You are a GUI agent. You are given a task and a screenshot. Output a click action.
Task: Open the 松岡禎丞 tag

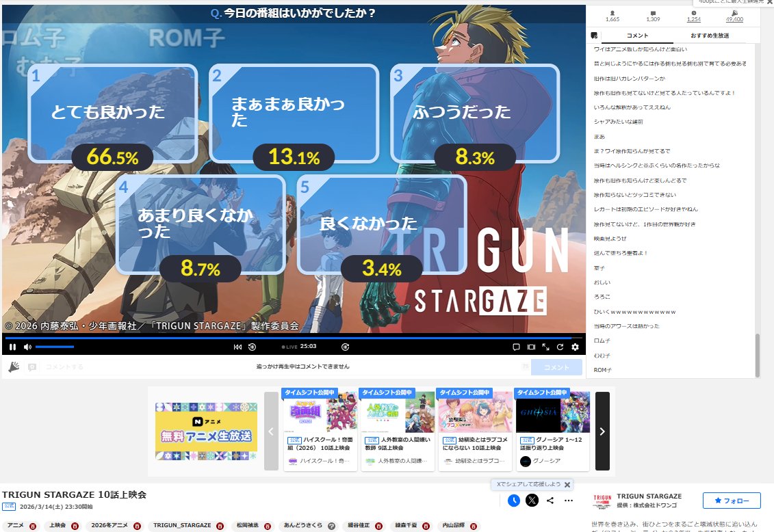click(x=247, y=526)
